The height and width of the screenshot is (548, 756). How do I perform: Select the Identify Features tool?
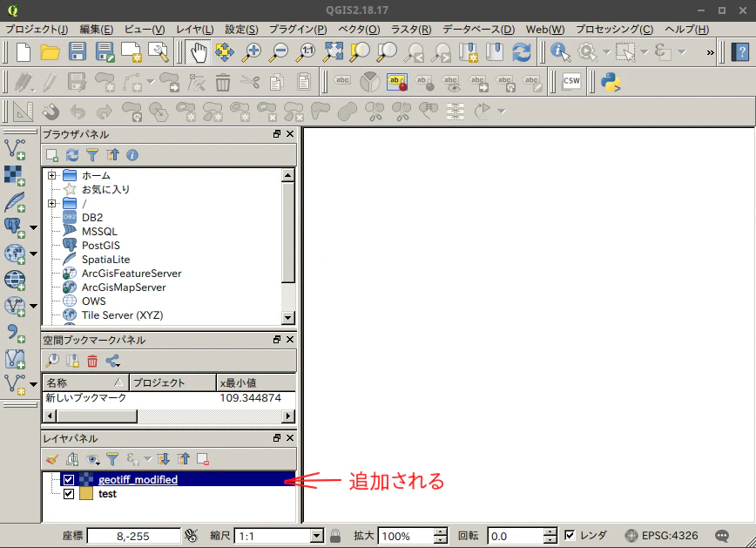click(560, 52)
